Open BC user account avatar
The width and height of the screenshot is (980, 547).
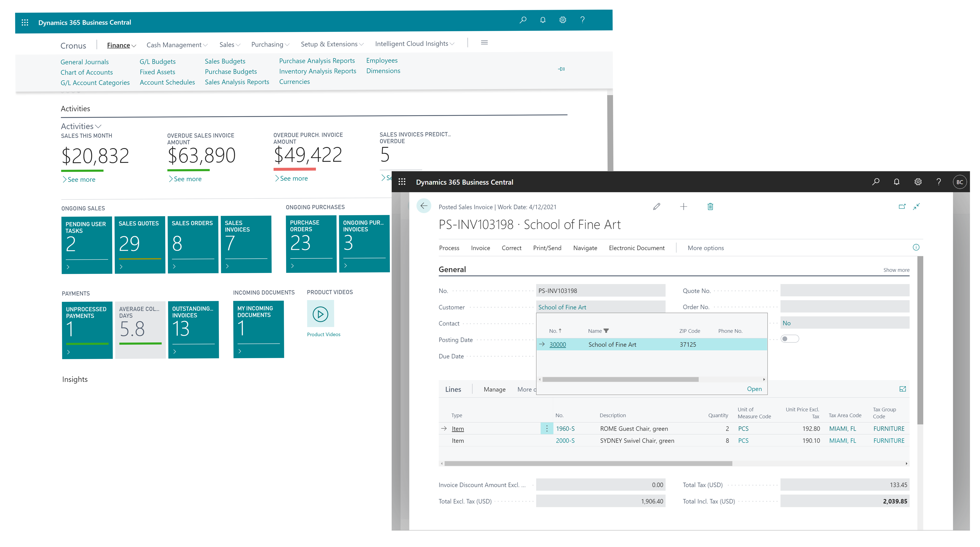959,182
